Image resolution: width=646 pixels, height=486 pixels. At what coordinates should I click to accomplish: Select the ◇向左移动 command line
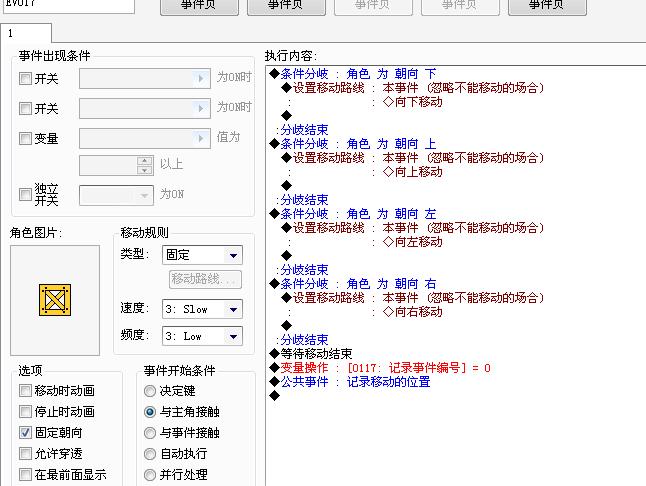[x=412, y=242]
